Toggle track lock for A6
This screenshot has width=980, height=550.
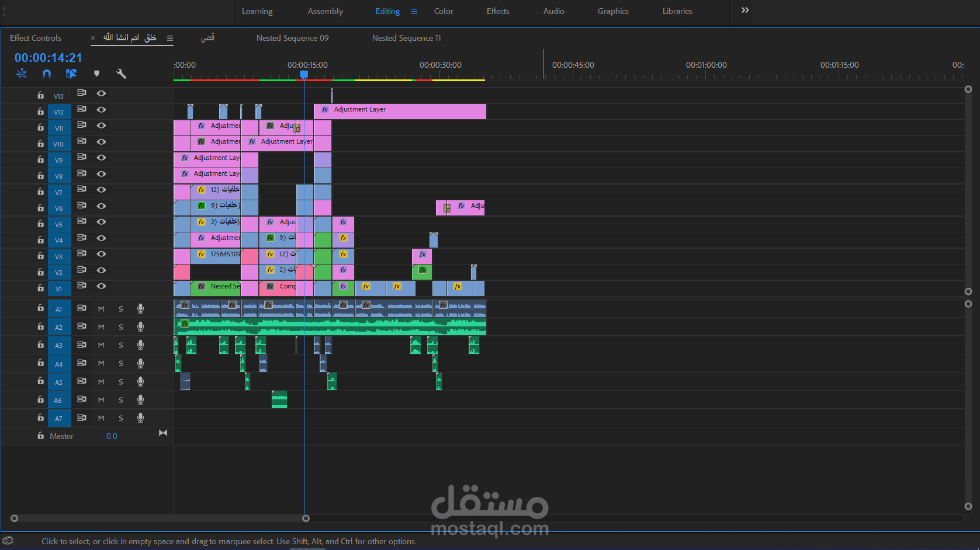40,399
